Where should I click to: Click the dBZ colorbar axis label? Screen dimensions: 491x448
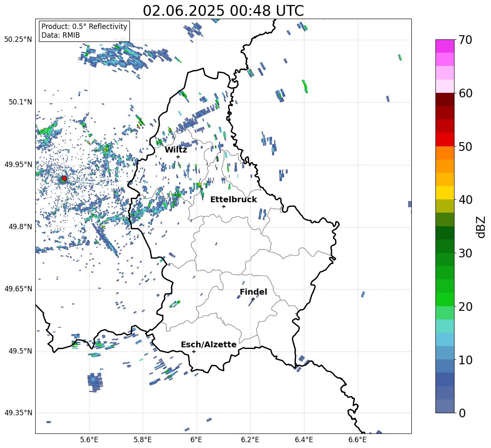coord(481,227)
